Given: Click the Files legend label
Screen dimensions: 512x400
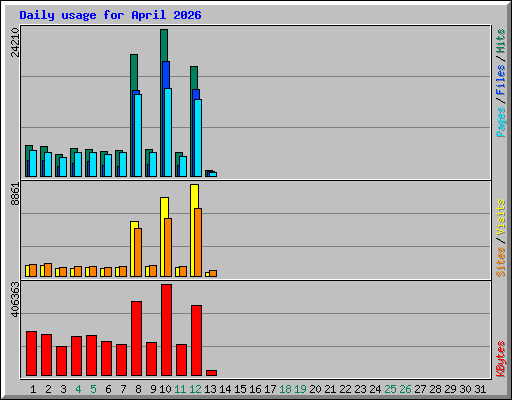Looking at the screenshot, I should click(x=501, y=80).
